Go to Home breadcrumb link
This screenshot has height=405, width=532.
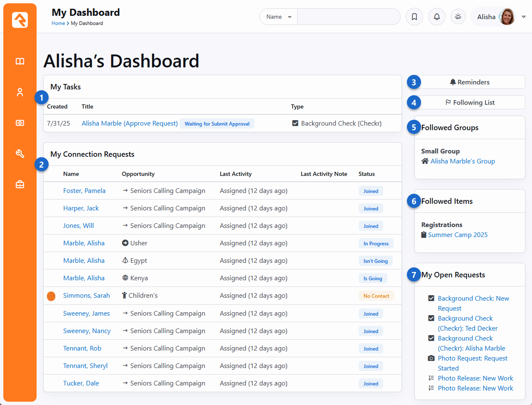click(58, 23)
